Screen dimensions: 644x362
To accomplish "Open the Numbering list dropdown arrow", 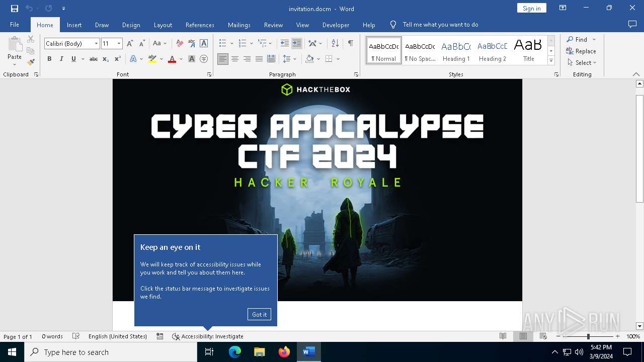I will tap(251, 44).
